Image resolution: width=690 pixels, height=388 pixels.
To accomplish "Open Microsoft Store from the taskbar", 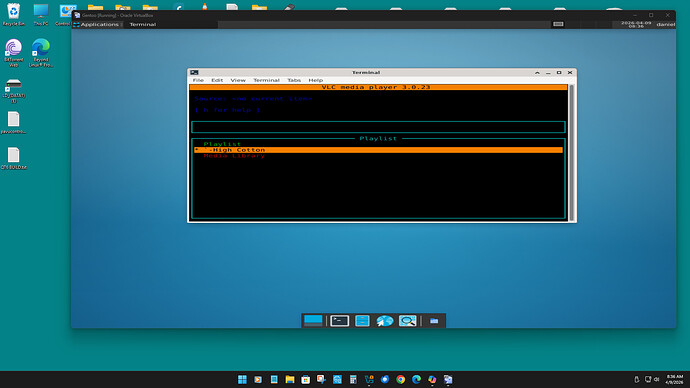I will 305,379.
